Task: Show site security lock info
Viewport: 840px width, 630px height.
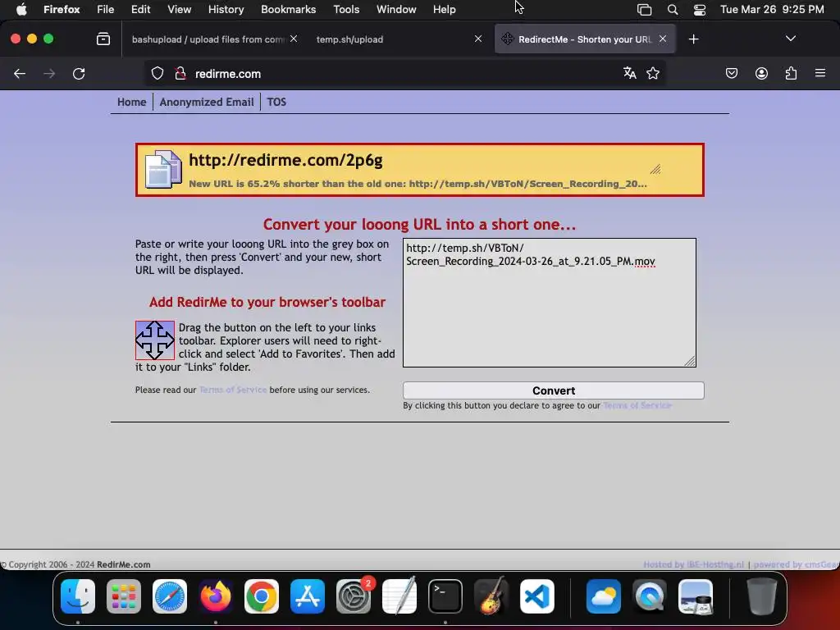Action: click(180, 73)
